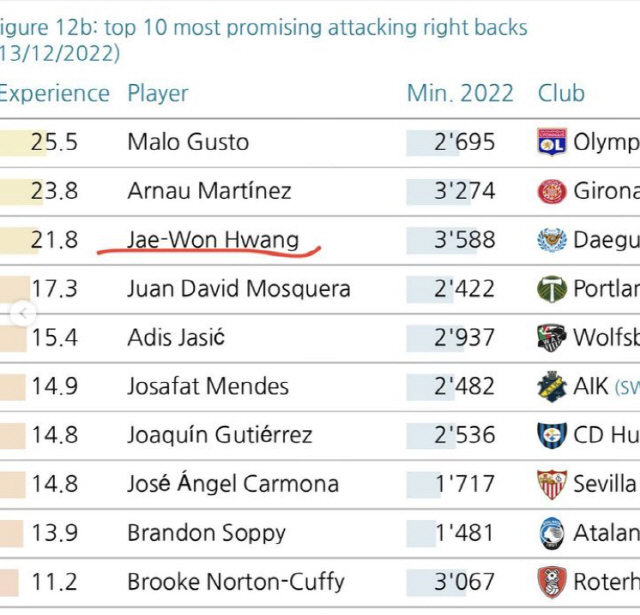The image size is (640, 615).
Task: Click the CD Huachipato crest icon
Action: pos(552,435)
